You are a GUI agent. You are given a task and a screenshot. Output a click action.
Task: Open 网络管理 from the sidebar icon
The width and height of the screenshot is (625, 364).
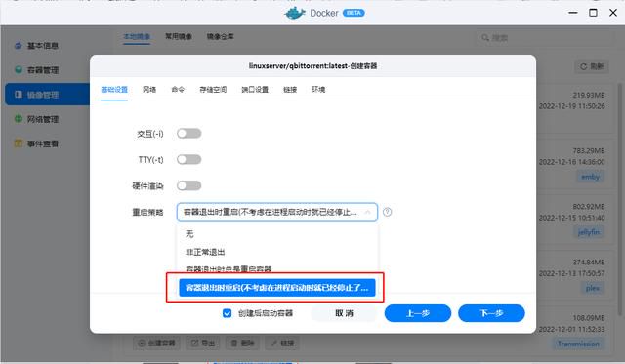(18, 119)
